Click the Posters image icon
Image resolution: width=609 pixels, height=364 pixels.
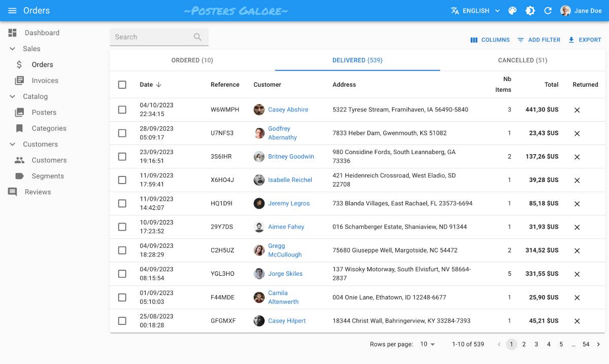(19, 113)
